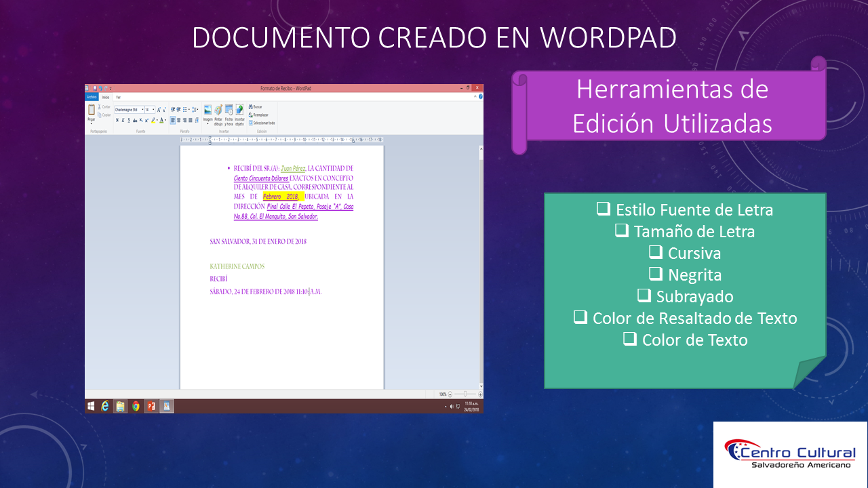Toggle strikethrough (abc) formatting
The image size is (868, 488).
point(135,120)
